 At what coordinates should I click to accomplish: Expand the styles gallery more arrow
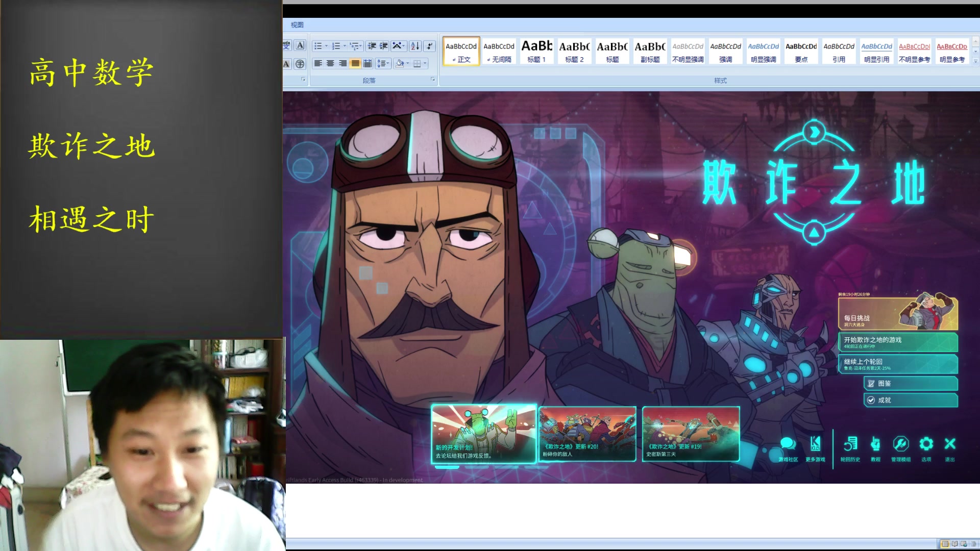975,61
